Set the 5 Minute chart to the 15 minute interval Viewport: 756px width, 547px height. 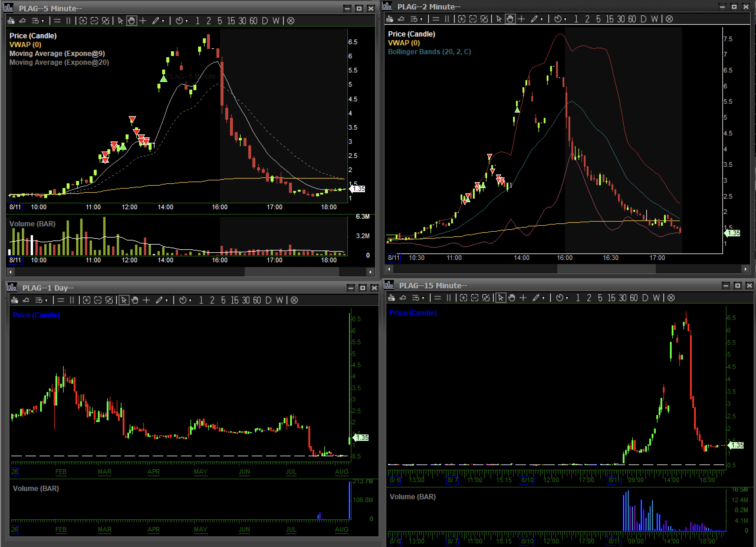coord(231,21)
